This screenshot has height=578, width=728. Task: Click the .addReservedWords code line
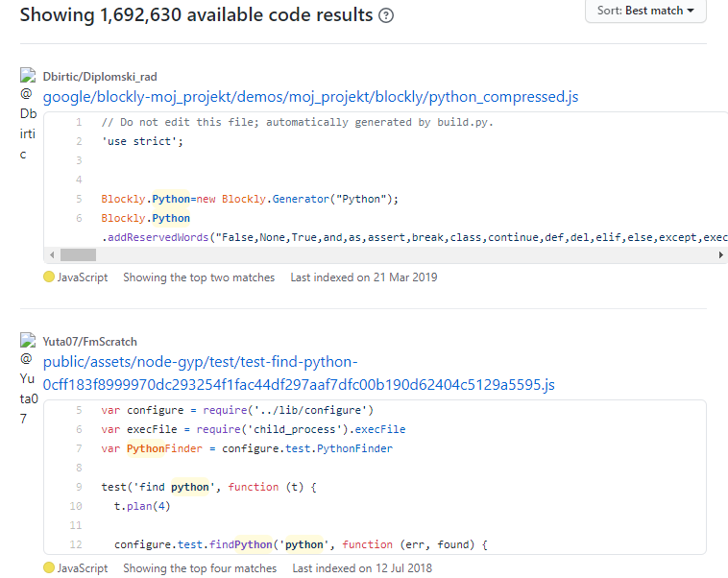click(415, 237)
